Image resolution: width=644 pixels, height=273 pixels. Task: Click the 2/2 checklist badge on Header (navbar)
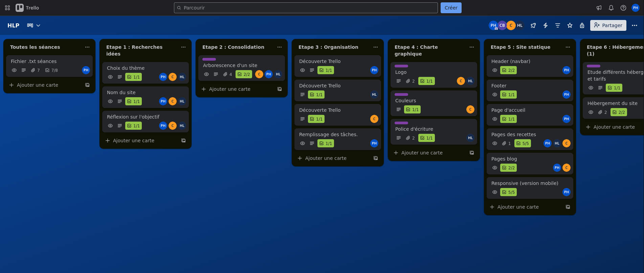508,70
